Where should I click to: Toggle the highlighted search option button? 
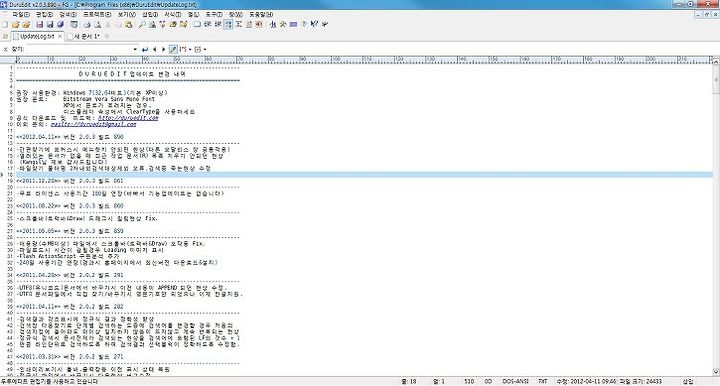(x=173, y=49)
